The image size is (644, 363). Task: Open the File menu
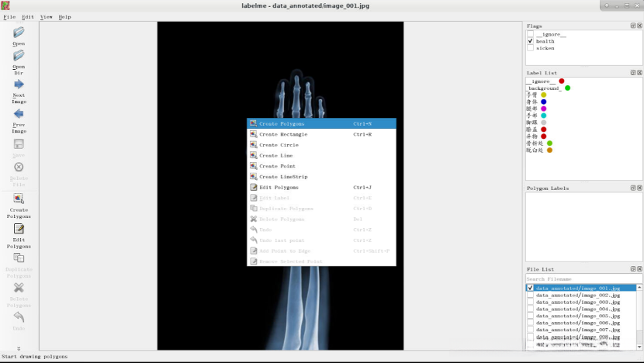pos(9,17)
